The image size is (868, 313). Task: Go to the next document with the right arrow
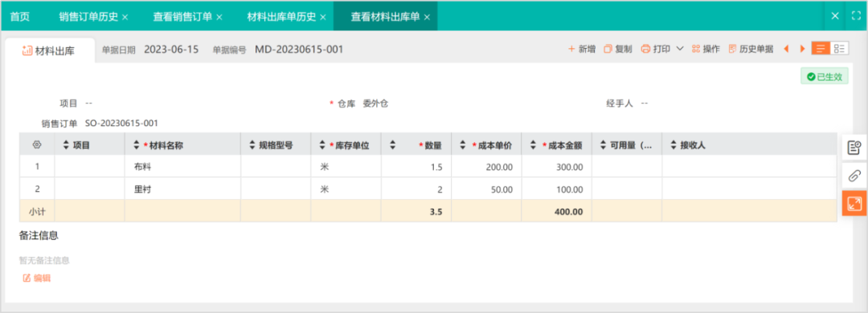point(802,49)
